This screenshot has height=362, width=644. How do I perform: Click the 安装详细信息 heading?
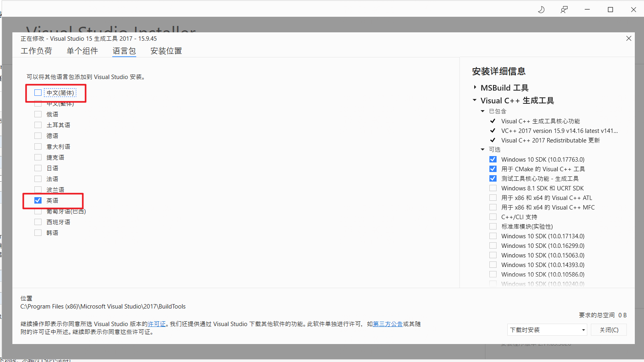click(x=499, y=71)
